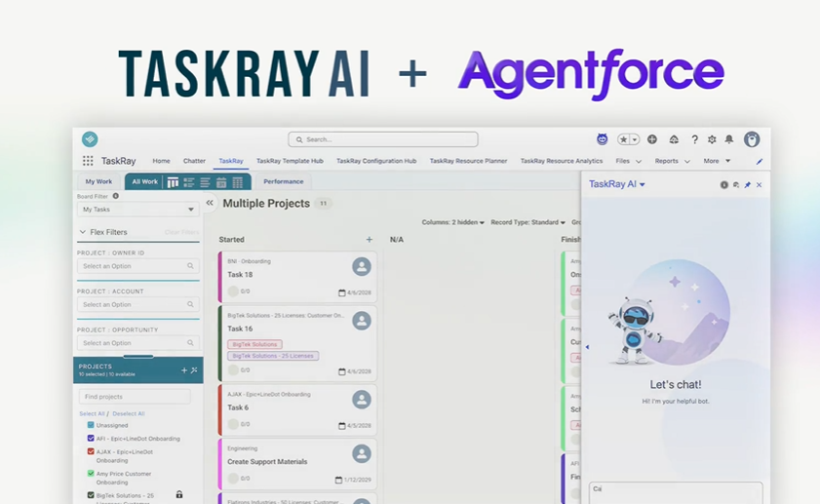This screenshot has height=504, width=820.
Task: Open Record Type: Standard dropdown
Action: click(x=527, y=222)
